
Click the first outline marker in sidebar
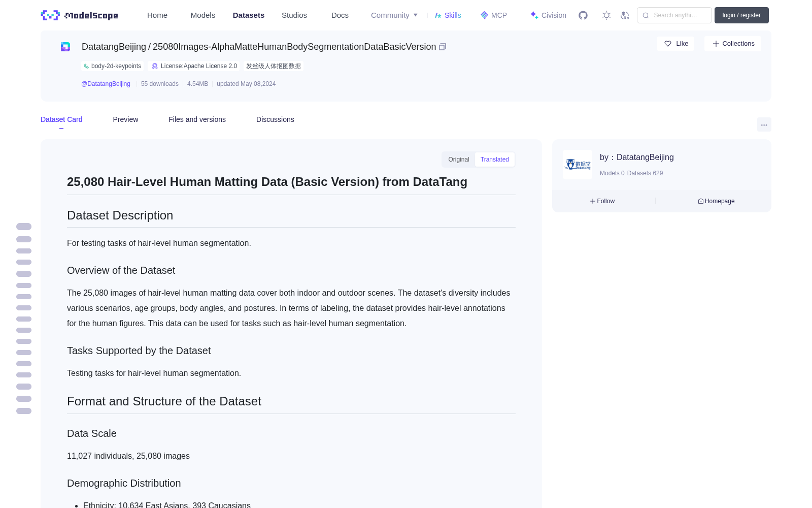(24, 227)
